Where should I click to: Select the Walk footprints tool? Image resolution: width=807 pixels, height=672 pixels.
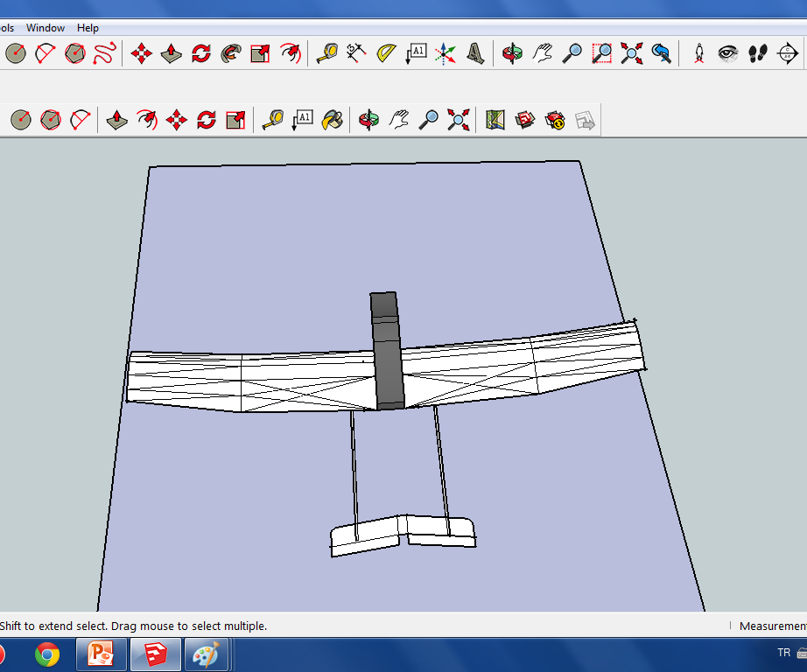pos(757,53)
